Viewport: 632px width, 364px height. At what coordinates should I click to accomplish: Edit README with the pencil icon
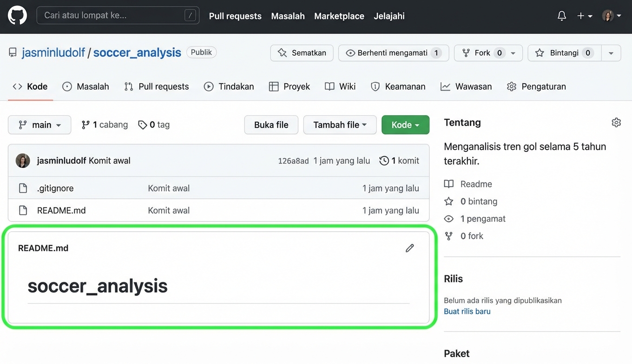(x=409, y=248)
